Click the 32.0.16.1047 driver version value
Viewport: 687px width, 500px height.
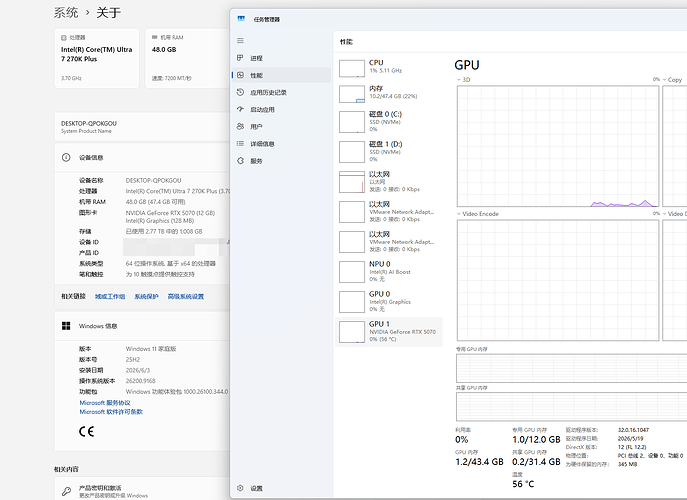tap(634, 430)
